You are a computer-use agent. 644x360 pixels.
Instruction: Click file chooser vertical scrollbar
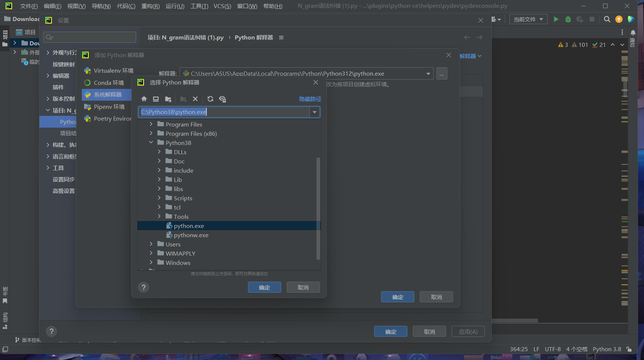click(x=318, y=208)
